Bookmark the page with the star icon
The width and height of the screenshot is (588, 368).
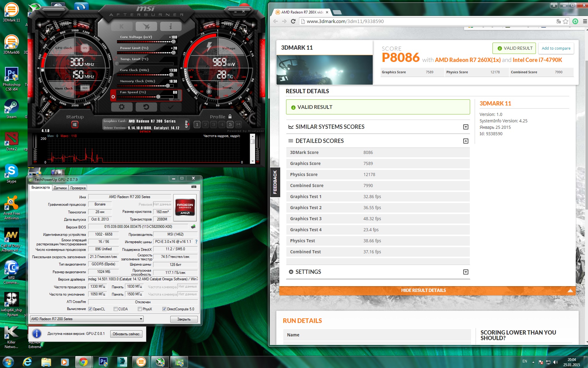coord(566,21)
